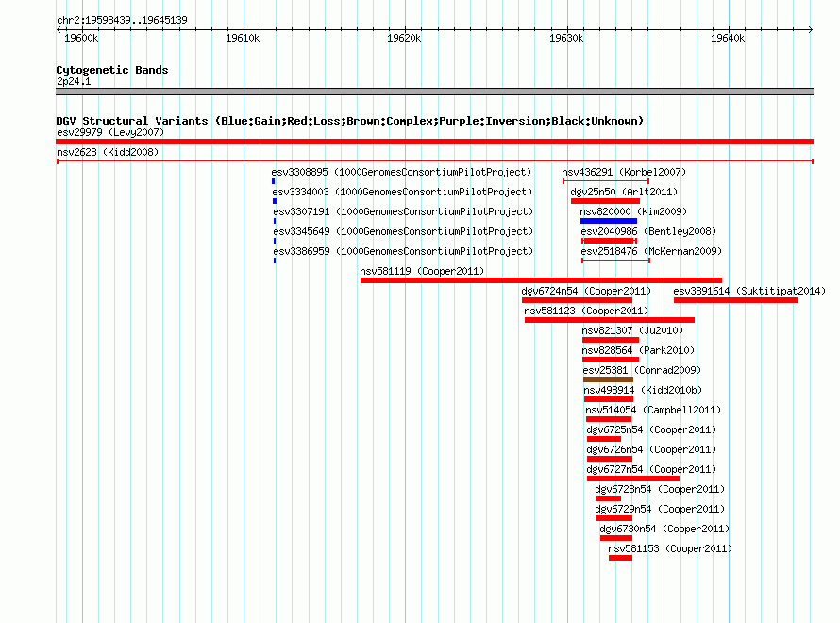Viewport: 840px width, 623px height.
Task: Click dgv6730n54 (Cooper2011) label
Action: [x=664, y=529]
